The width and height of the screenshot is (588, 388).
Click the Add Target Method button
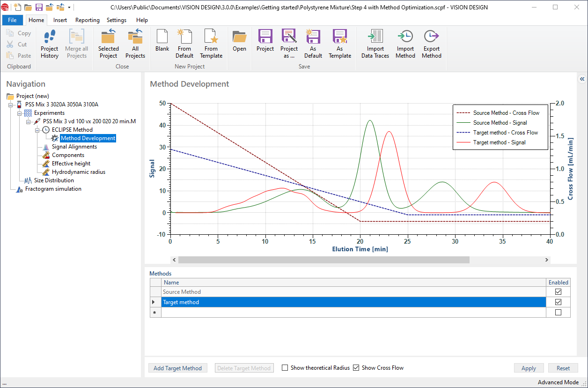[177, 368]
